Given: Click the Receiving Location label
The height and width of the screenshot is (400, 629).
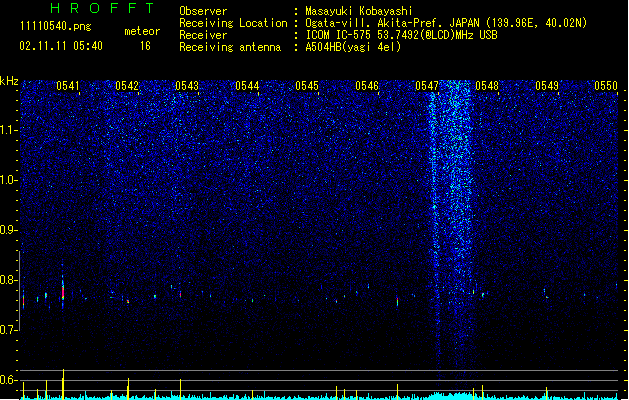Looking at the screenshot, I should (233, 23).
